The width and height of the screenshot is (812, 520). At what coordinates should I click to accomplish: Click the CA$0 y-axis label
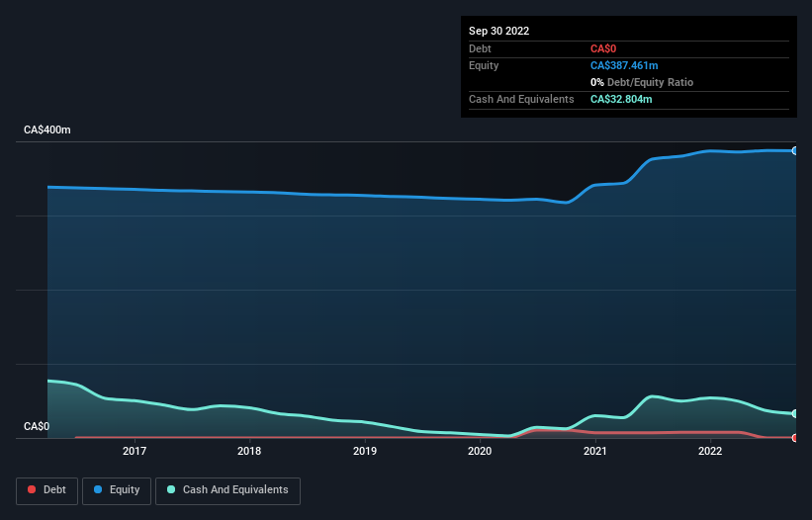[37, 426]
